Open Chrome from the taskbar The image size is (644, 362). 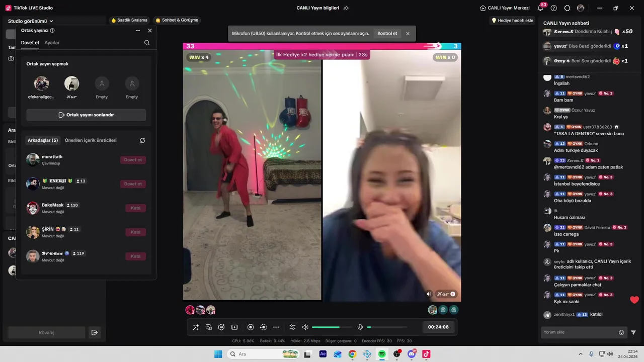coord(352,354)
